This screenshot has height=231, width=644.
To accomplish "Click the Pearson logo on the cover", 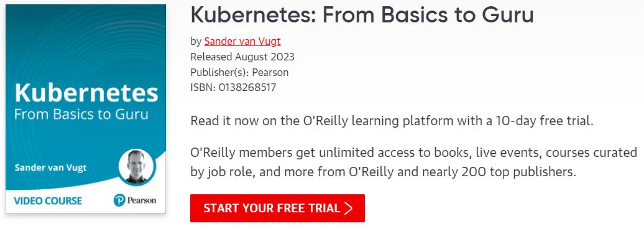I will point(135,200).
